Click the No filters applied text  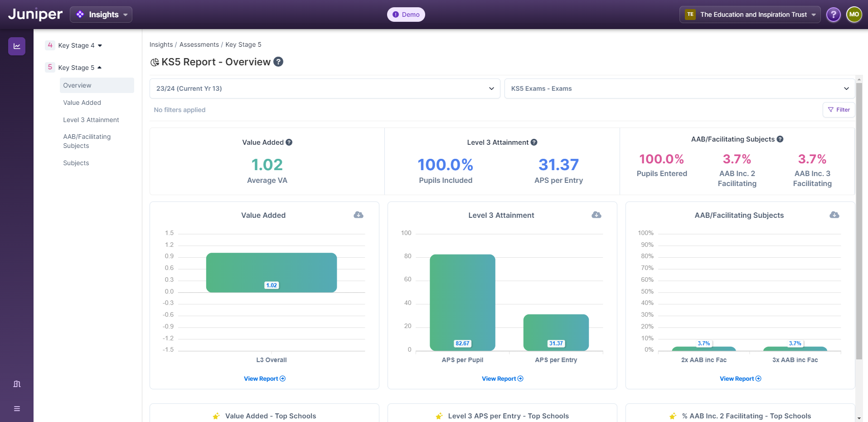[x=179, y=110]
